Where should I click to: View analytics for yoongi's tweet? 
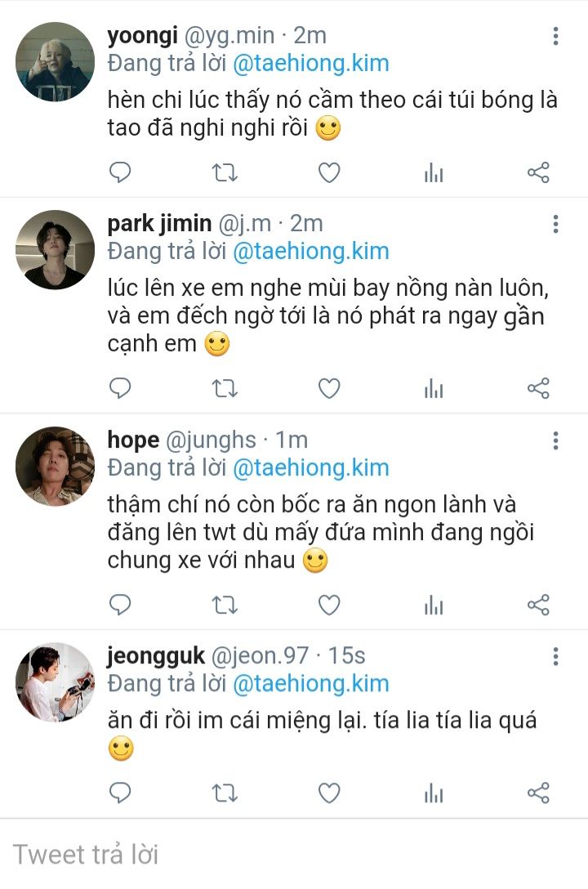pos(434,172)
